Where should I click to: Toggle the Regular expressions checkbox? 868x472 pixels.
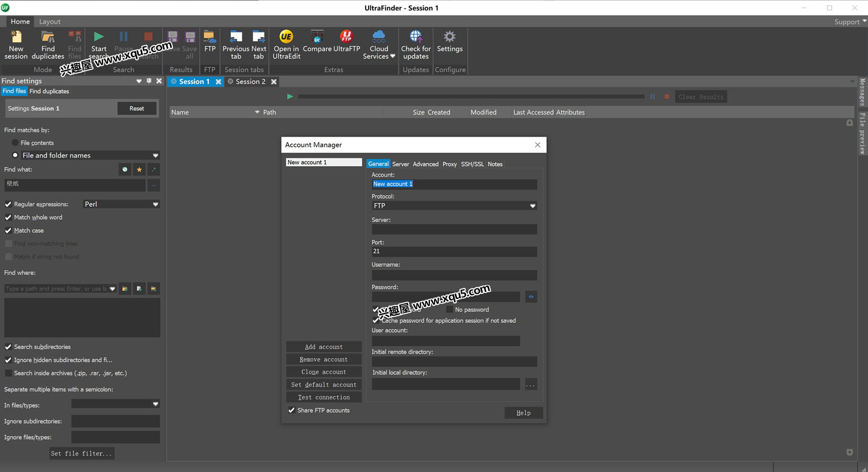(8, 204)
